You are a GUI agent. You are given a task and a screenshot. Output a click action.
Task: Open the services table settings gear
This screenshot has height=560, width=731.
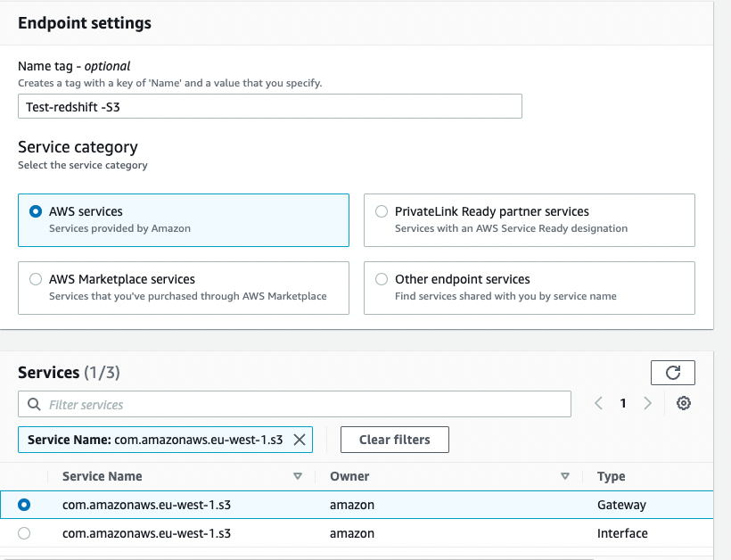(684, 404)
